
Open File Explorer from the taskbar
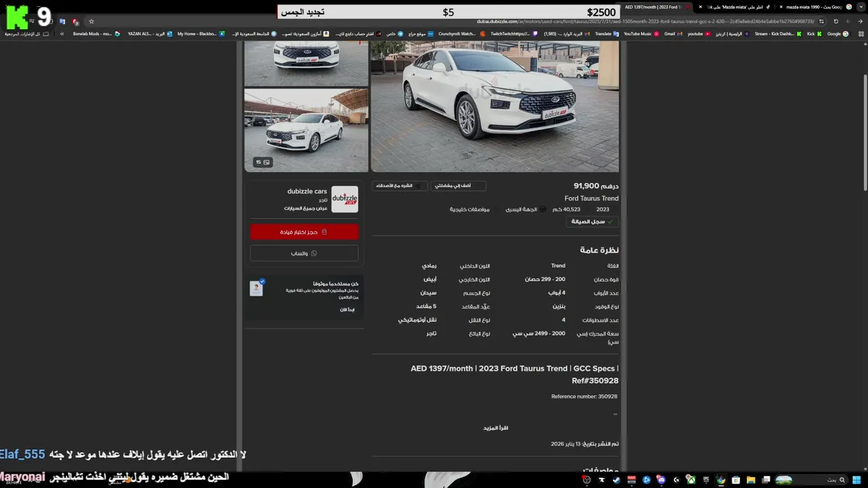tap(751, 480)
